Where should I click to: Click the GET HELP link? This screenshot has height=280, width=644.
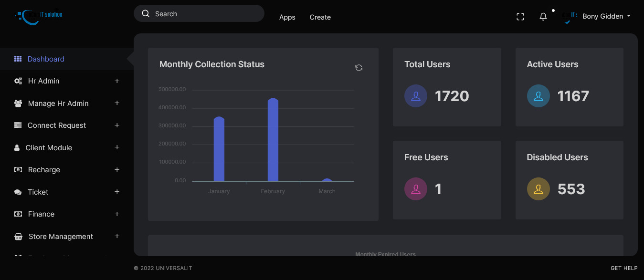pyautogui.click(x=624, y=268)
